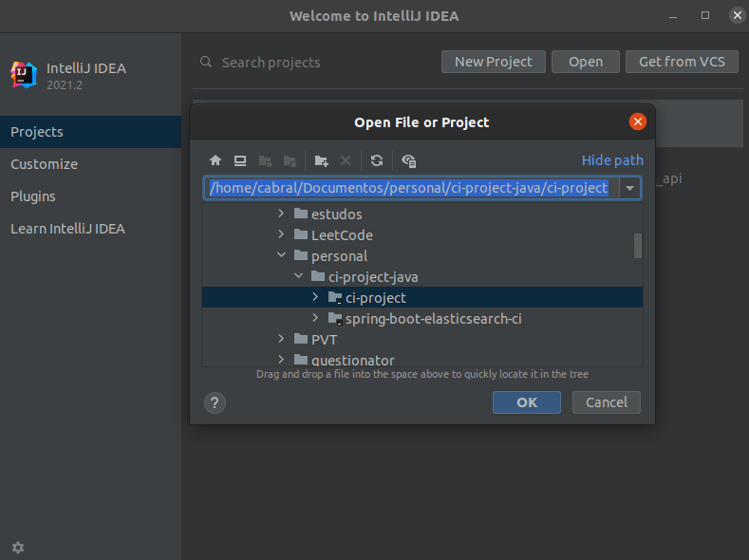This screenshot has height=560, width=749.
Task: Switch to the Customize tab
Action: (x=91, y=164)
